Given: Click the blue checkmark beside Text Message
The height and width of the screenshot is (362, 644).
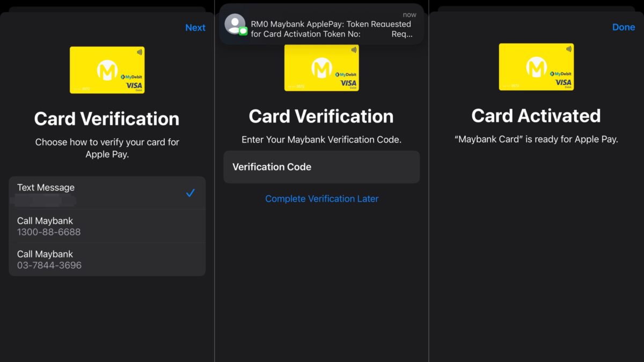Looking at the screenshot, I should (190, 193).
